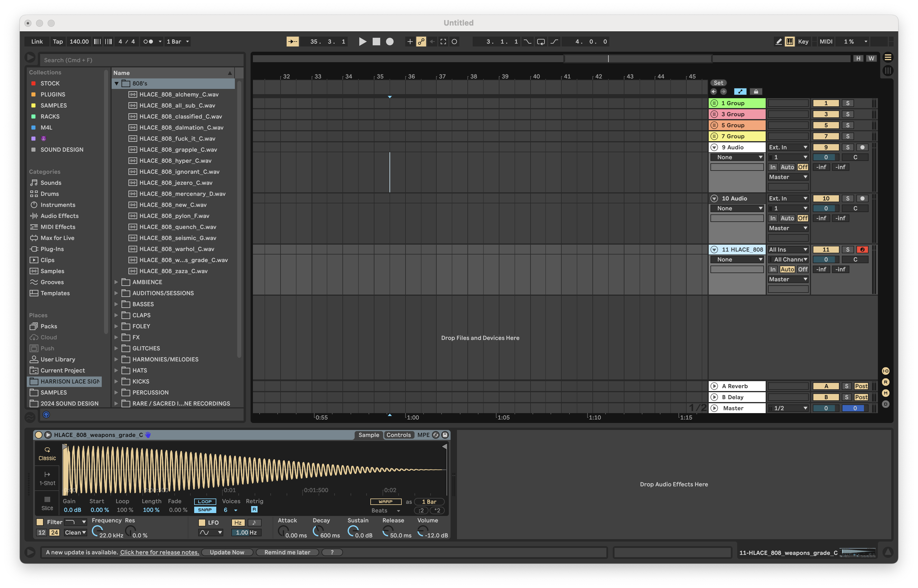Toggle LOOP on in Simpler
The width and height of the screenshot is (918, 588).
205,501
